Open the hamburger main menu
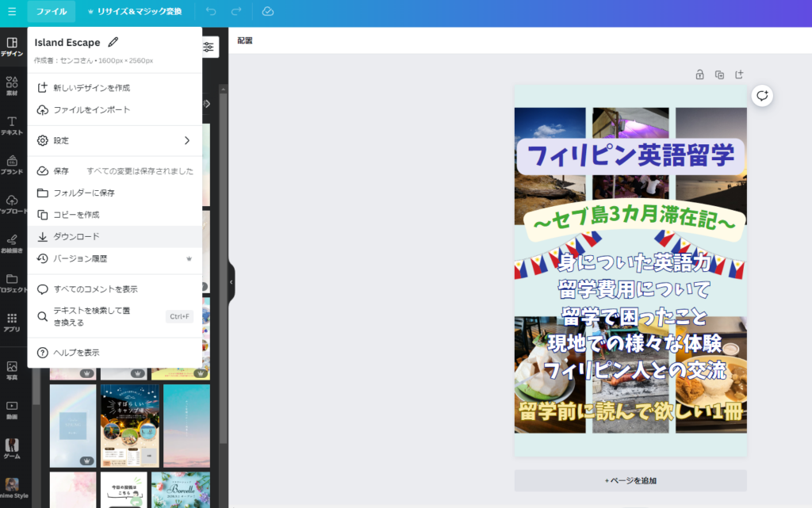The width and height of the screenshot is (812, 508). pyautogui.click(x=12, y=11)
